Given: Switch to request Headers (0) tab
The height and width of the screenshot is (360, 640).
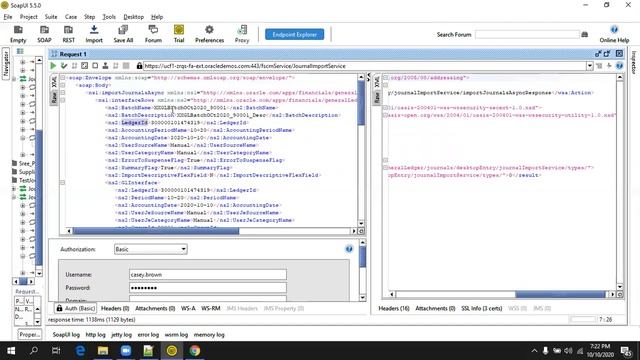Looking at the screenshot, I should (115, 308).
